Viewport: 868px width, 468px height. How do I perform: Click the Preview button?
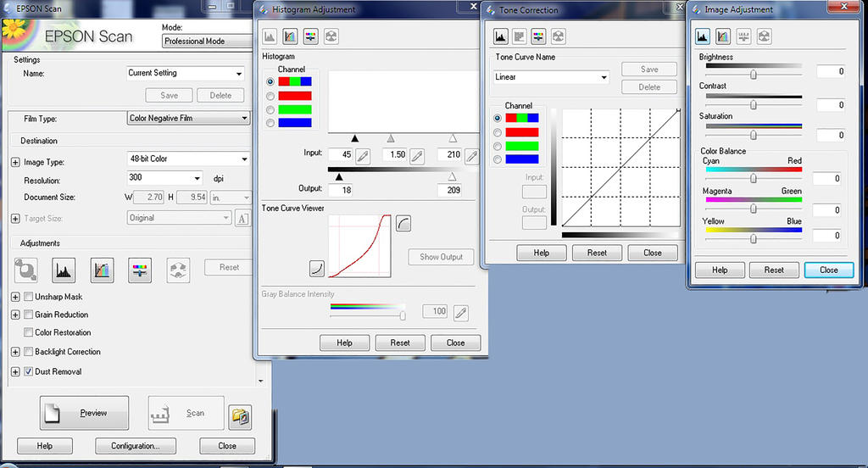85,413
